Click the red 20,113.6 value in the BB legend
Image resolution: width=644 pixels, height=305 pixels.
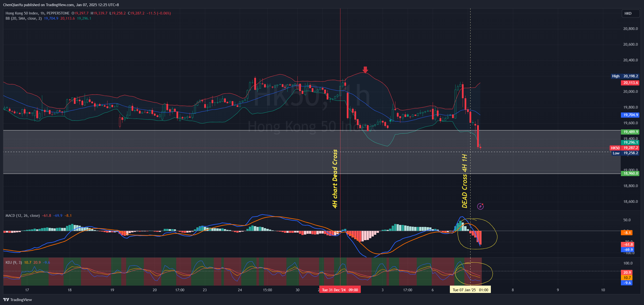pos(67,18)
